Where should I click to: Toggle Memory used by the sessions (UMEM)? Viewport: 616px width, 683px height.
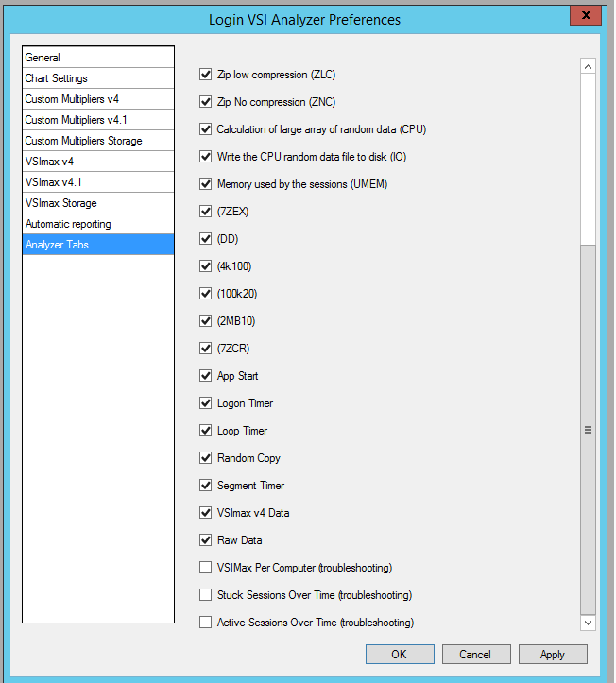[x=205, y=184]
